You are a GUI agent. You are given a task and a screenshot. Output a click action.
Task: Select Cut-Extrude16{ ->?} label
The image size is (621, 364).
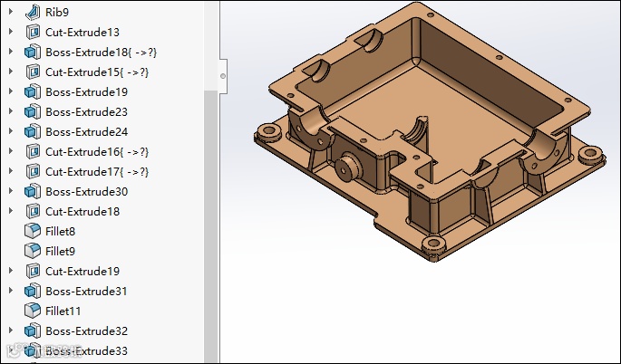pos(97,151)
